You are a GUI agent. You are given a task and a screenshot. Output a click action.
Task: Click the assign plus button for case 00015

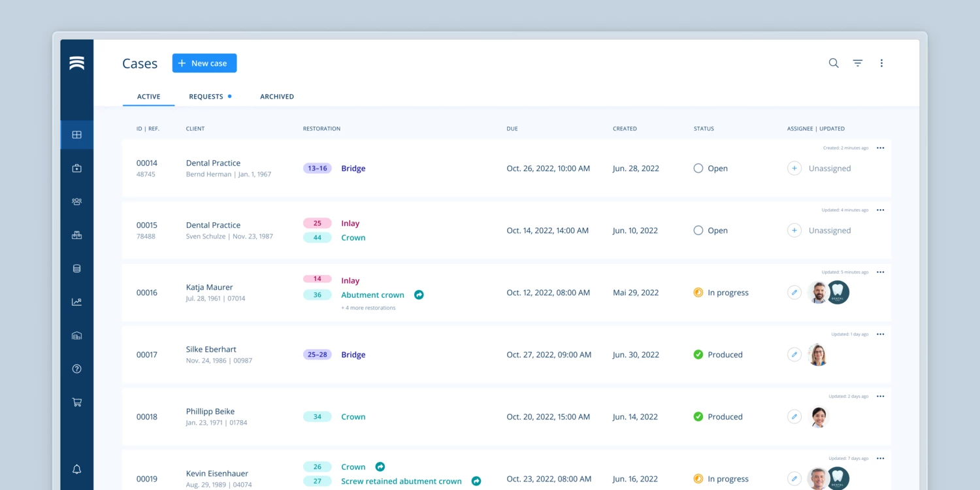coord(794,231)
